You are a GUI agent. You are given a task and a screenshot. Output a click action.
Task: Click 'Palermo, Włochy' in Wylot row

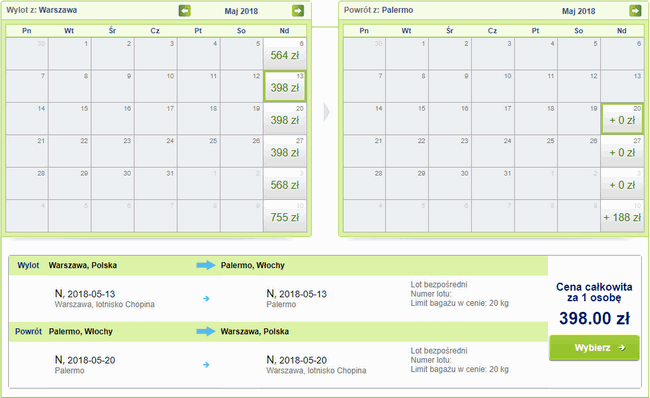click(x=252, y=265)
